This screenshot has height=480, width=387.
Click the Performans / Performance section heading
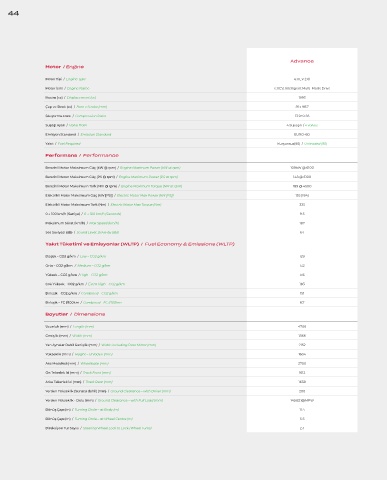pos(82,155)
